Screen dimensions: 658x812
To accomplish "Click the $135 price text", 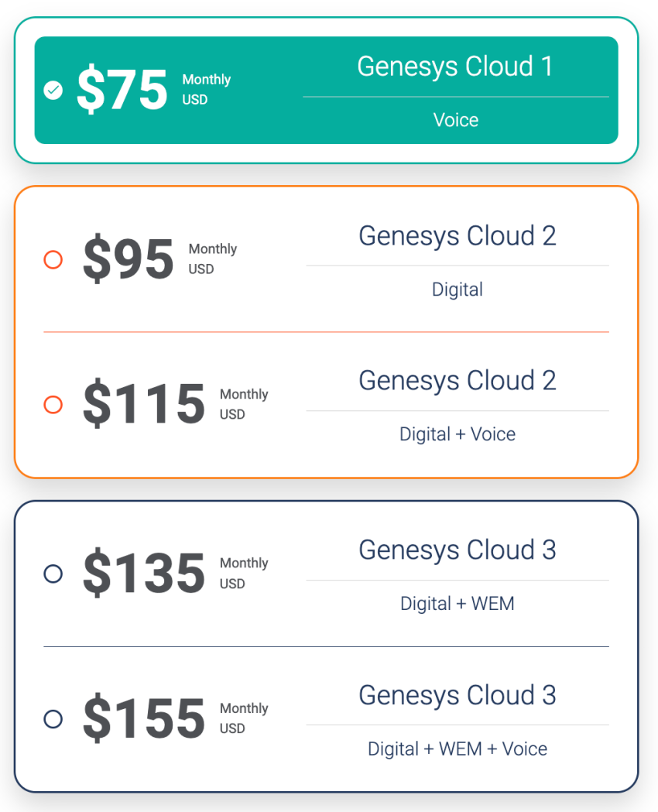I will pyautogui.click(x=142, y=573).
